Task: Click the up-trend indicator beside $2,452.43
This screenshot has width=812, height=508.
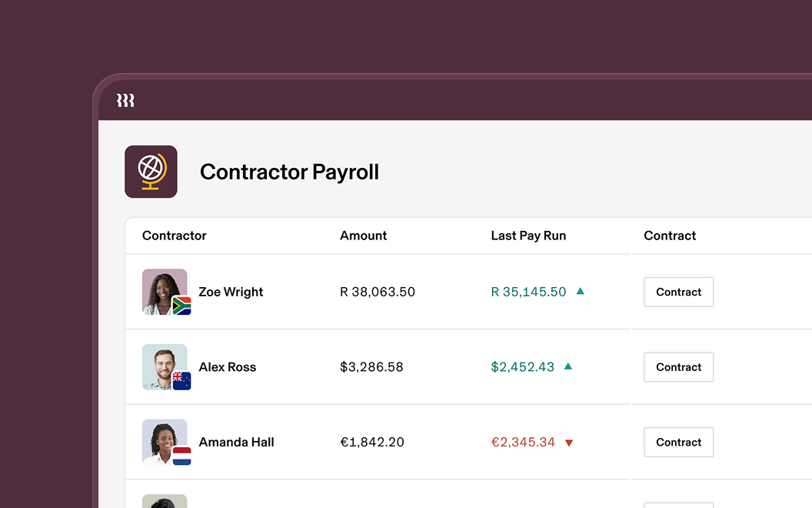Action: pyautogui.click(x=567, y=366)
